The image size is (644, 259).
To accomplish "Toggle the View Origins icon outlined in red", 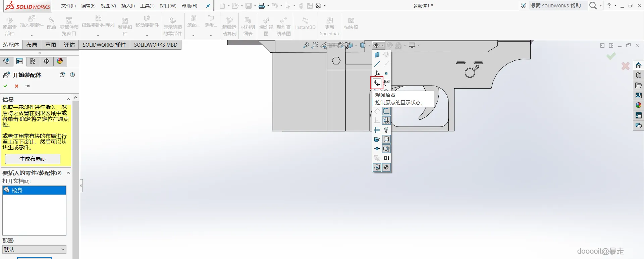I will 377,83.
